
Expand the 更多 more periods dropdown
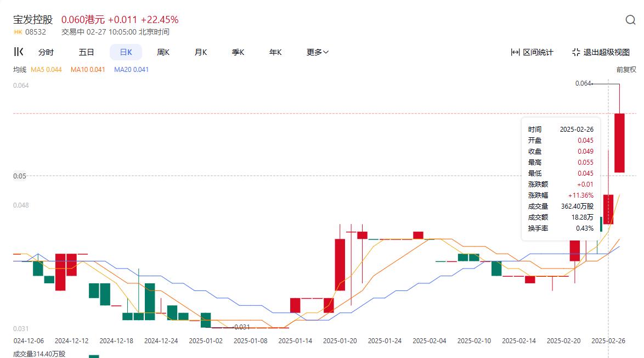(318, 52)
